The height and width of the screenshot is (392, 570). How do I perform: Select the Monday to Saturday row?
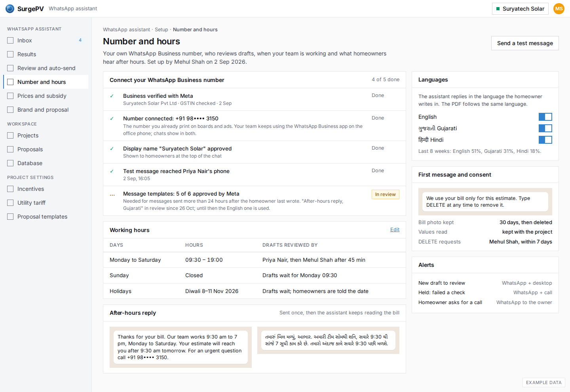click(x=255, y=260)
